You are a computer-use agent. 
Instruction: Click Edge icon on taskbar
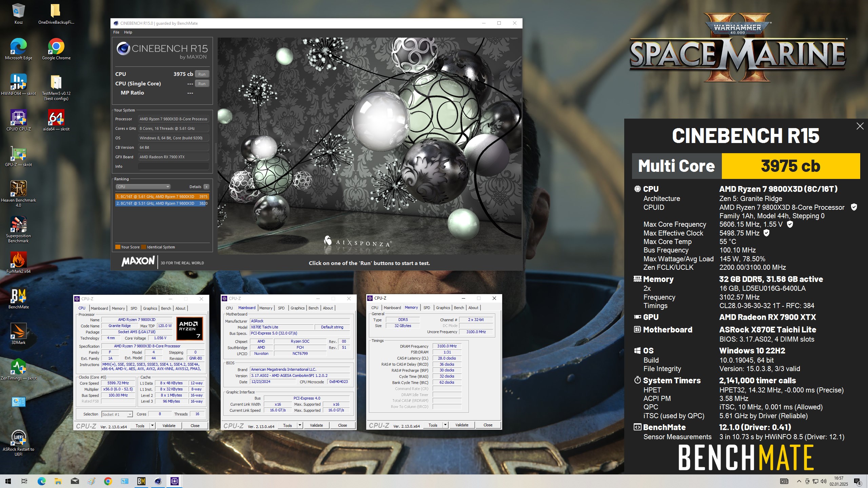[41, 481]
